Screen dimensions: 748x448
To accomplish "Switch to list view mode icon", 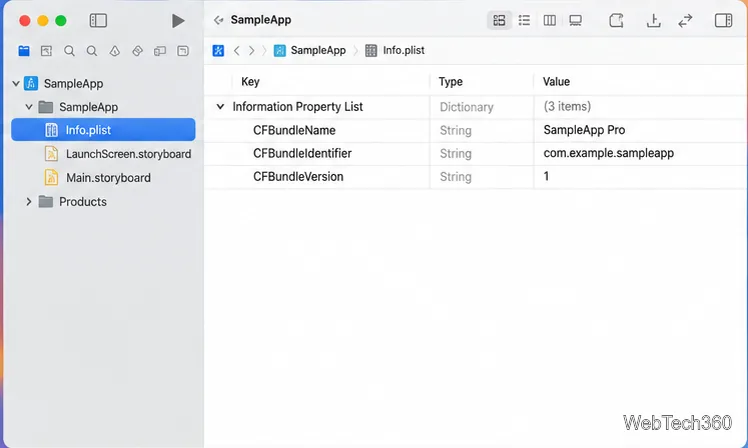I will pyautogui.click(x=524, y=21).
